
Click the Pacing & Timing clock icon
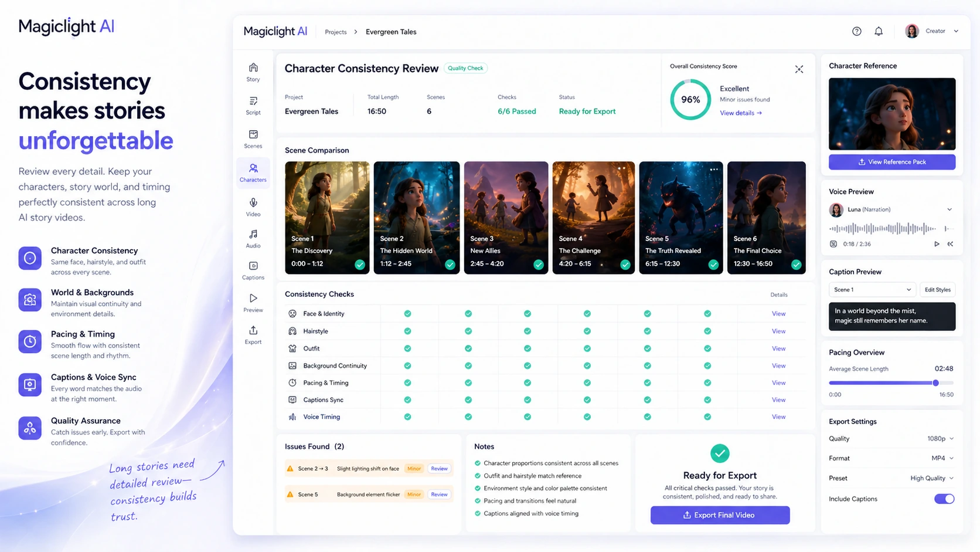292,382
